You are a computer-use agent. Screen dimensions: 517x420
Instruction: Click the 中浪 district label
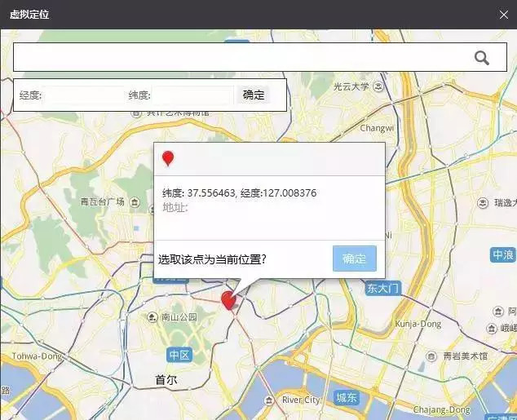502,254
